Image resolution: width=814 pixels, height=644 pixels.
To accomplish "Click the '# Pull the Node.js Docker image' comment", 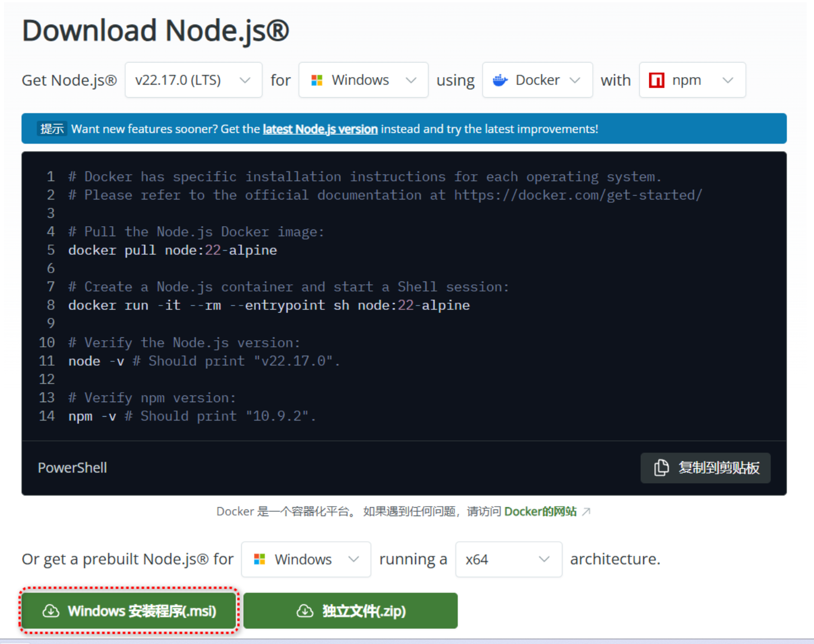I will 196,232.
